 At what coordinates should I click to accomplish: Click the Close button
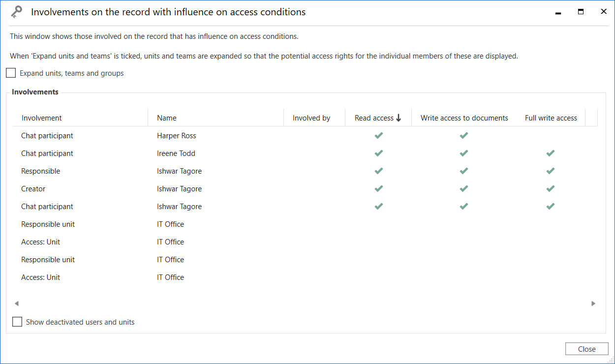pyautogui.click(x=586, y=349)
